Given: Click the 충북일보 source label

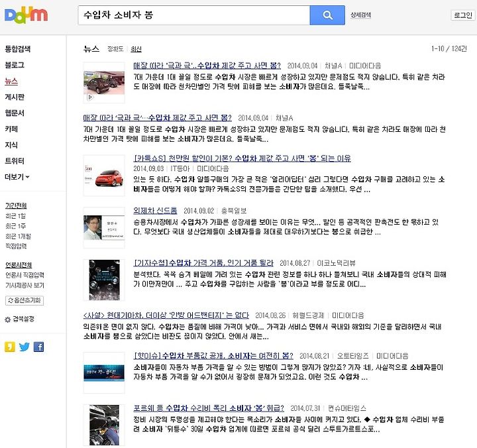Looking at the screenshot, I should (x=234, y=211).
